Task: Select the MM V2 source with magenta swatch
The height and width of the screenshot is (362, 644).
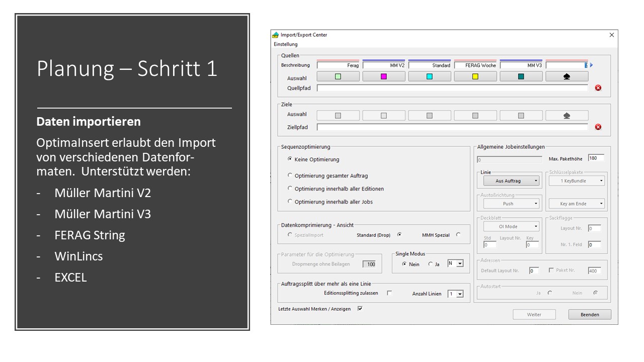Action: click(x=384, y=76)
